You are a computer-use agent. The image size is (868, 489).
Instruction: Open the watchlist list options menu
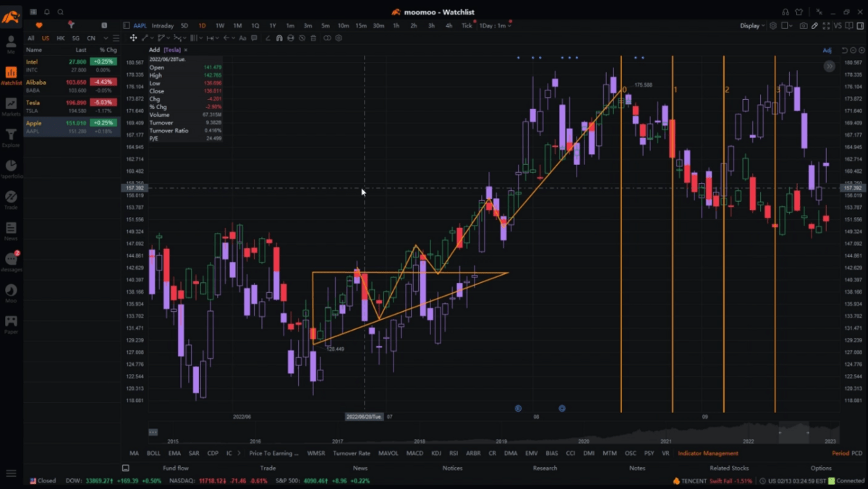[116, 38]
